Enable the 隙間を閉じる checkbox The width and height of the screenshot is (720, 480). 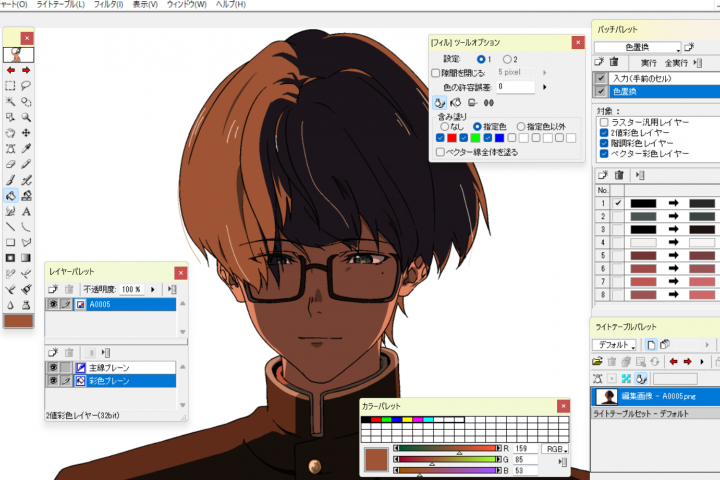[x=436, y=73]
